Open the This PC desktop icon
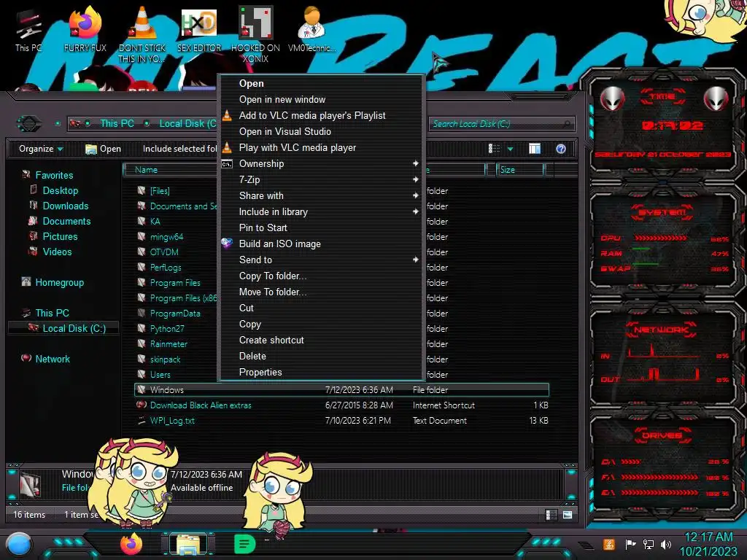747x560 pixels. [28, 30]
